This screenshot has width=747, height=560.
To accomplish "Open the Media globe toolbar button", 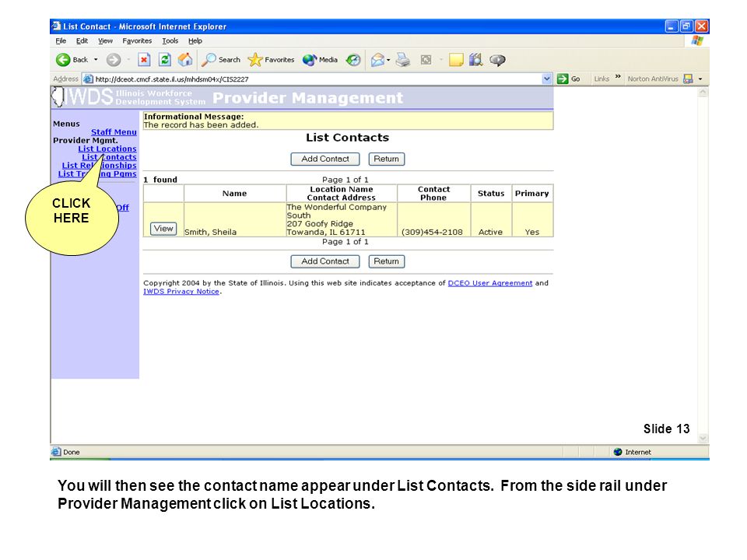I will click(309, 60).
